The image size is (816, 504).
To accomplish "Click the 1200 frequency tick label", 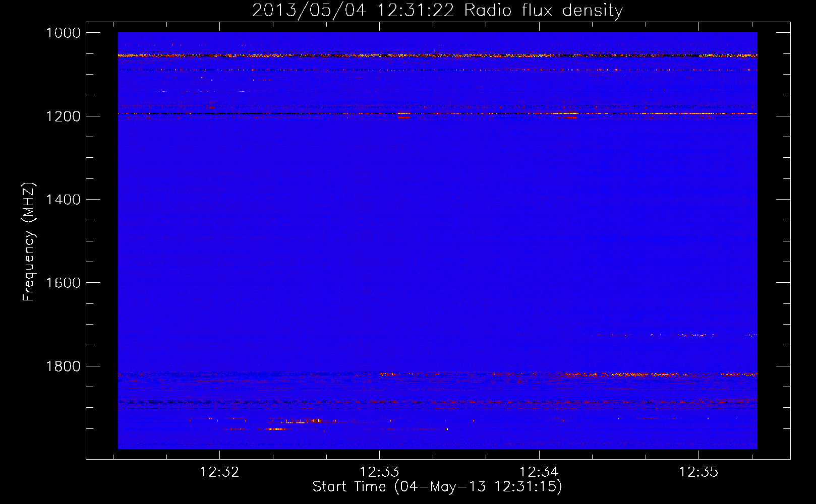I will [63, 116].
